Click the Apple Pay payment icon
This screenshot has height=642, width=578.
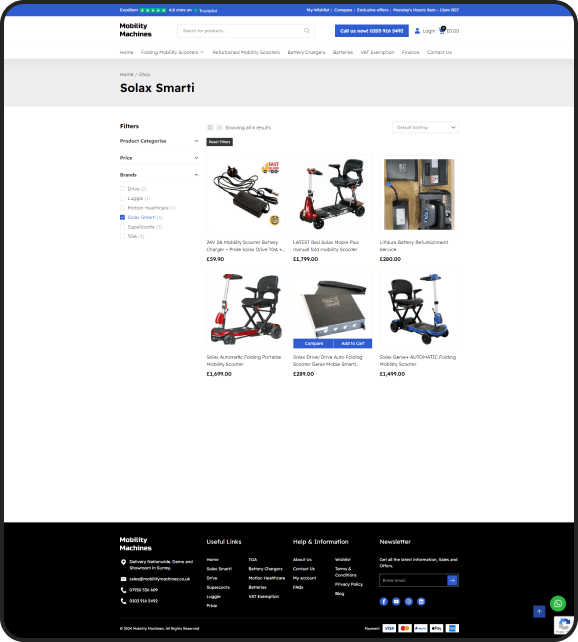click(x=436, y=628)
